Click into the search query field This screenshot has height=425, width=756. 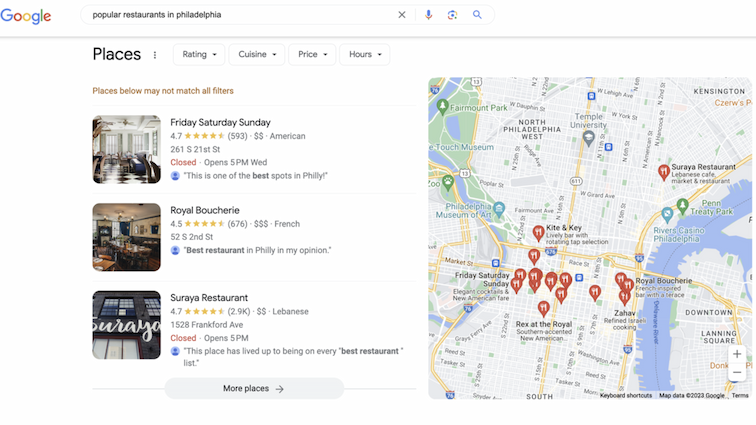click(241, 15)
